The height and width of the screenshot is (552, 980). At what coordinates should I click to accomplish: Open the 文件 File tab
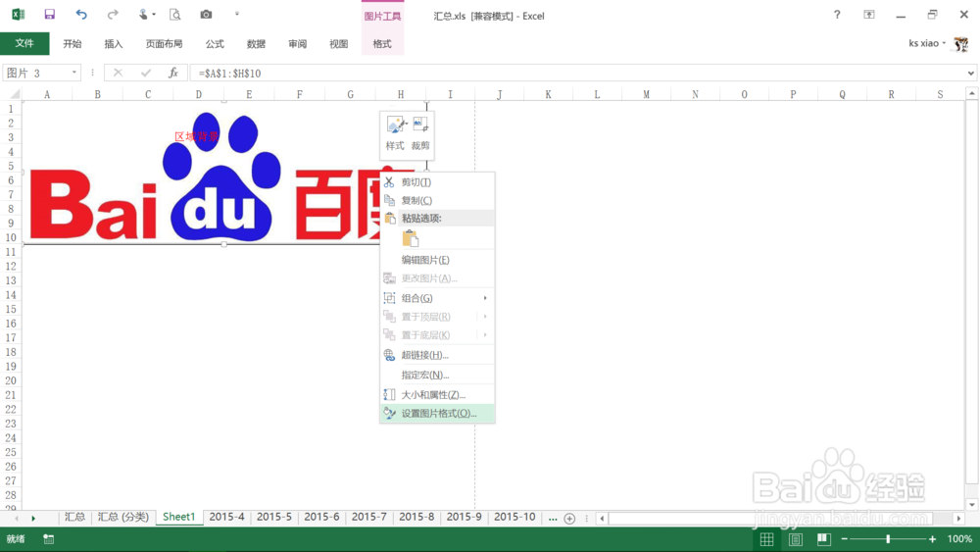[24, 43]
